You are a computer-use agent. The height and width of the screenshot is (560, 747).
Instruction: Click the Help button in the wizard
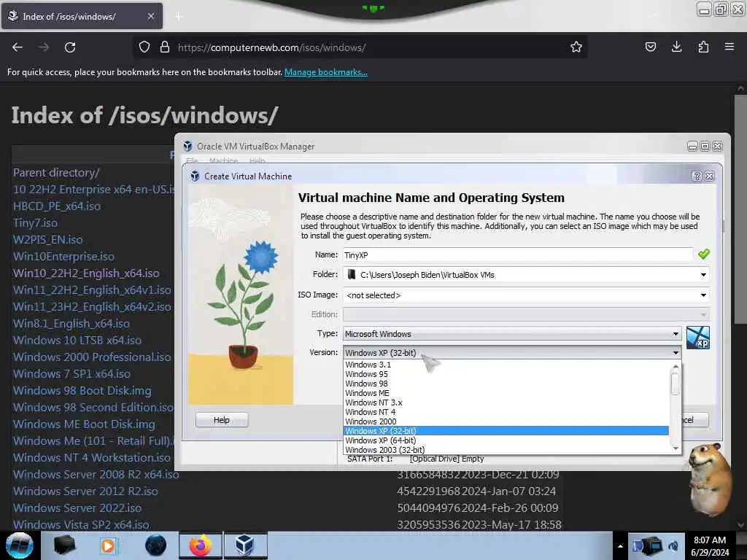pos(222,420)
